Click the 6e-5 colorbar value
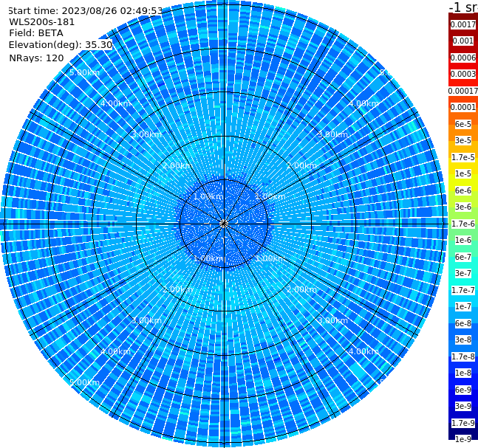The height and width of the screenshot is (448, 478). pyautogui.click(x=463, y=124)
